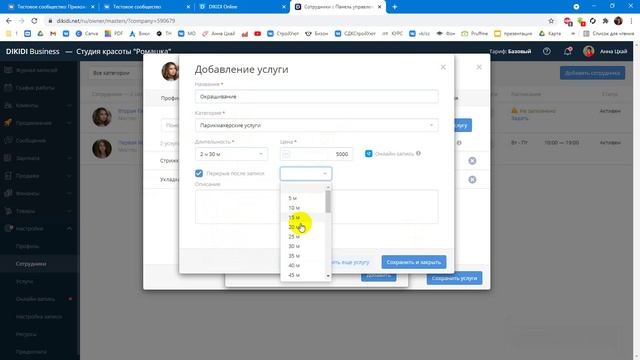Open Продажи in sidebar
This screenshot has height=360, width=640.
point(27,176)
